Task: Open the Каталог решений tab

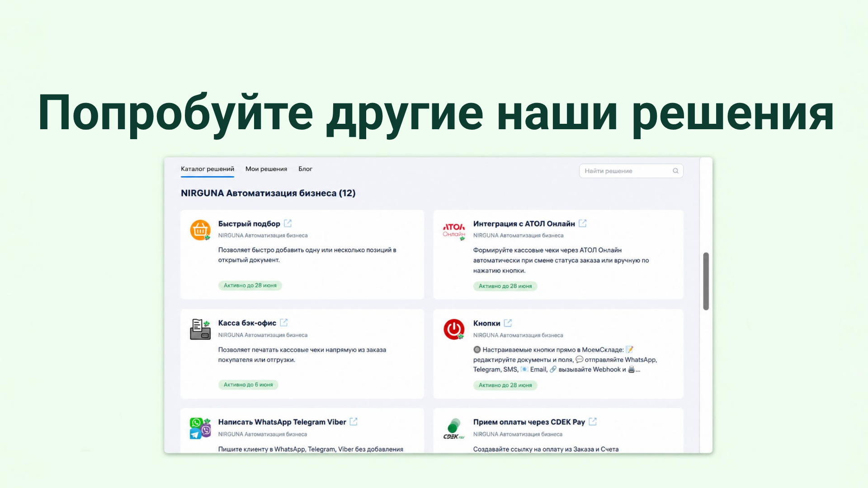Action: point(208,169)
